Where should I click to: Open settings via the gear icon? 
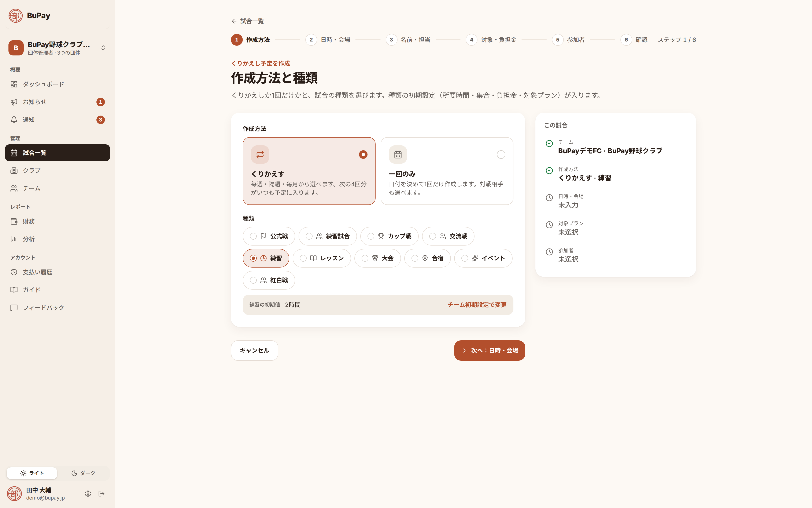[88, 494]
